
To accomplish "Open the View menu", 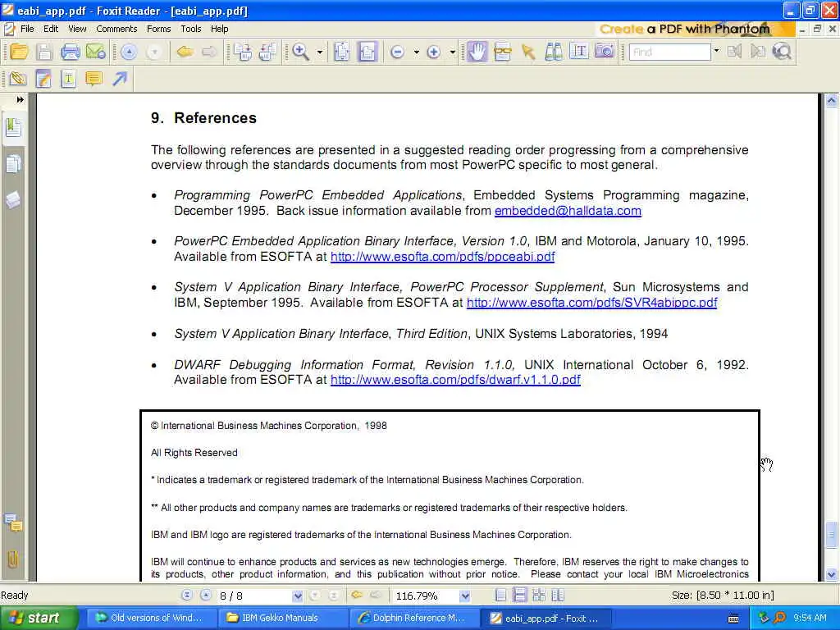I will [x=77, y=29].
